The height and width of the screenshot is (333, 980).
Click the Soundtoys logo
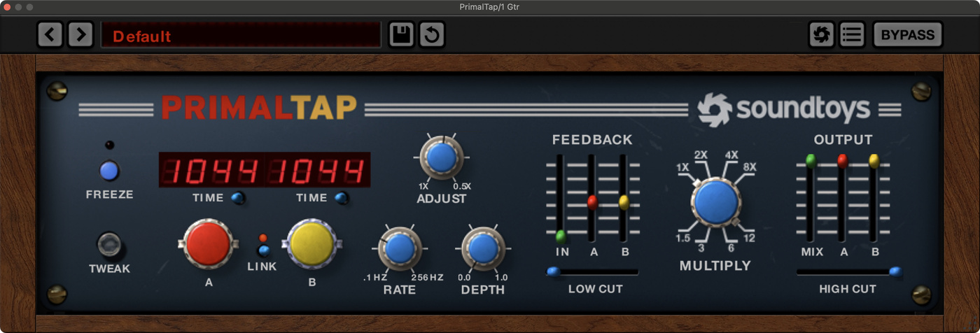[x=784, y=109]
